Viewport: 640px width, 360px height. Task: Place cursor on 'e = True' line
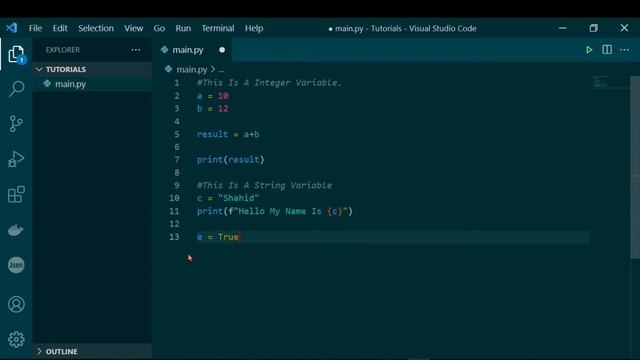[218, 237]
